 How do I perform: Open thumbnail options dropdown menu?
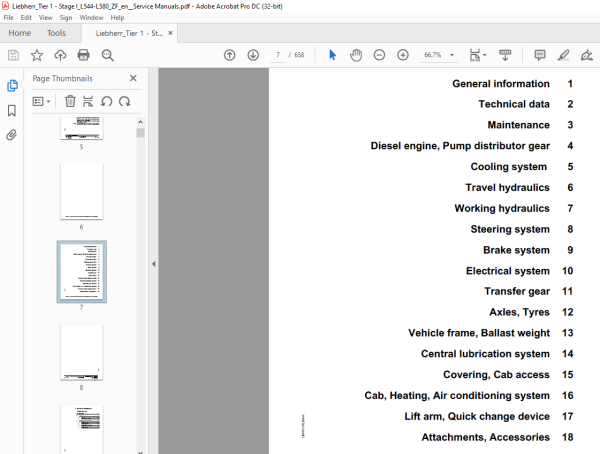click(x=41, y=101)
